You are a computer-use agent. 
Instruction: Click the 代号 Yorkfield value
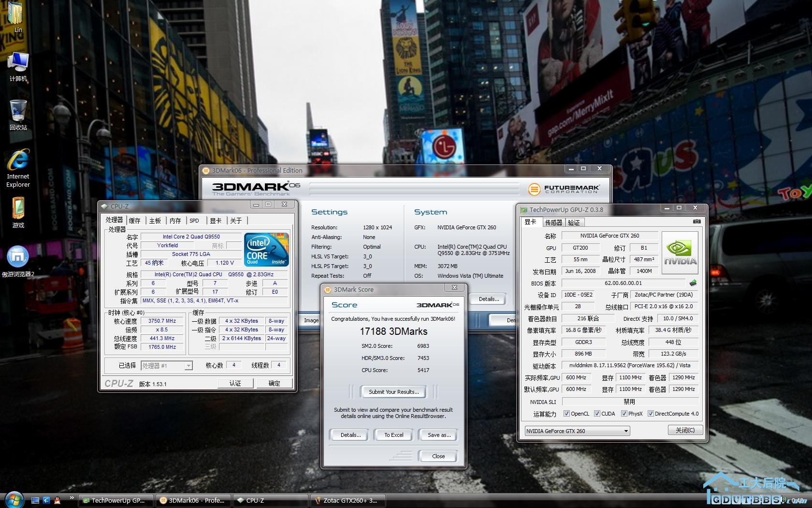(x=167, y=245)
